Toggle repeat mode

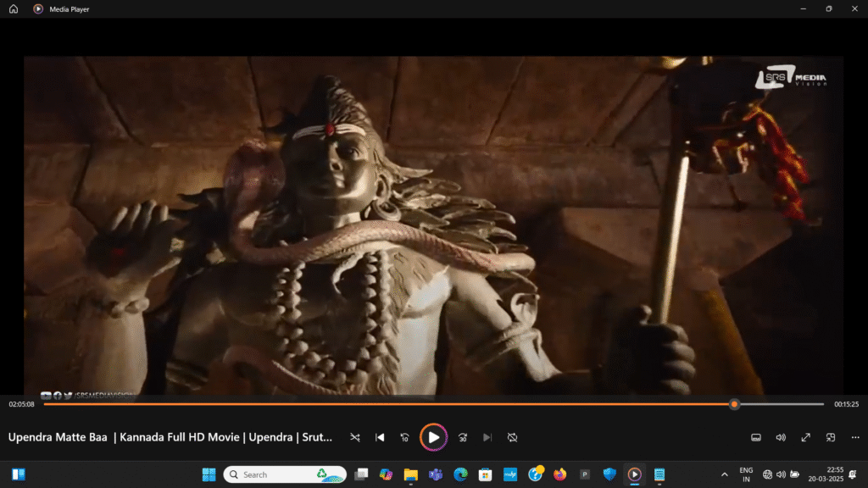(x=512, y=438)
